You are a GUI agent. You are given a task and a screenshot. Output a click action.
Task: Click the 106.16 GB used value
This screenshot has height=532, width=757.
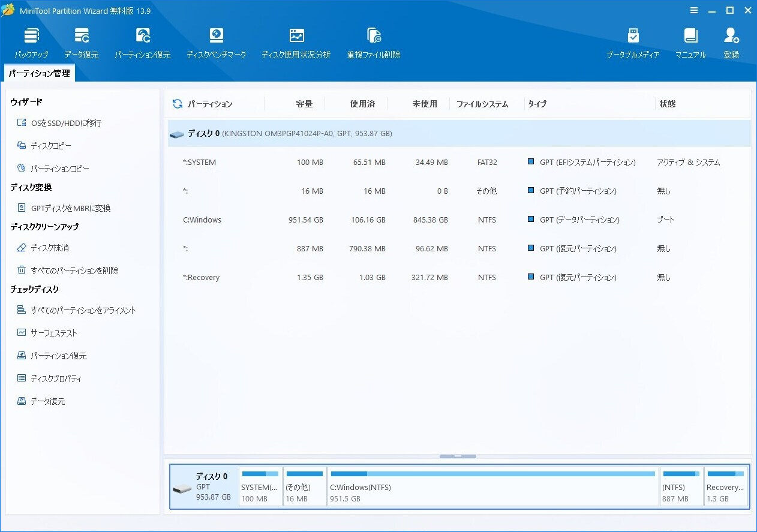click(x=368, y=220)
